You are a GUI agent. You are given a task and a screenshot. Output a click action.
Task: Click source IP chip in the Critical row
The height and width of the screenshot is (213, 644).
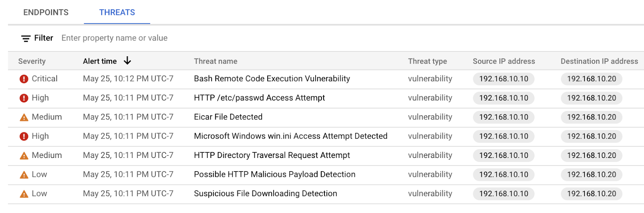click(504, 79)
